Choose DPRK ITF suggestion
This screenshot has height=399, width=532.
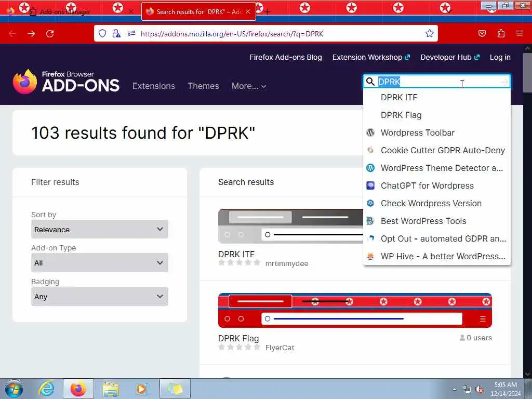pyautogui.click(x=436, y=97)
